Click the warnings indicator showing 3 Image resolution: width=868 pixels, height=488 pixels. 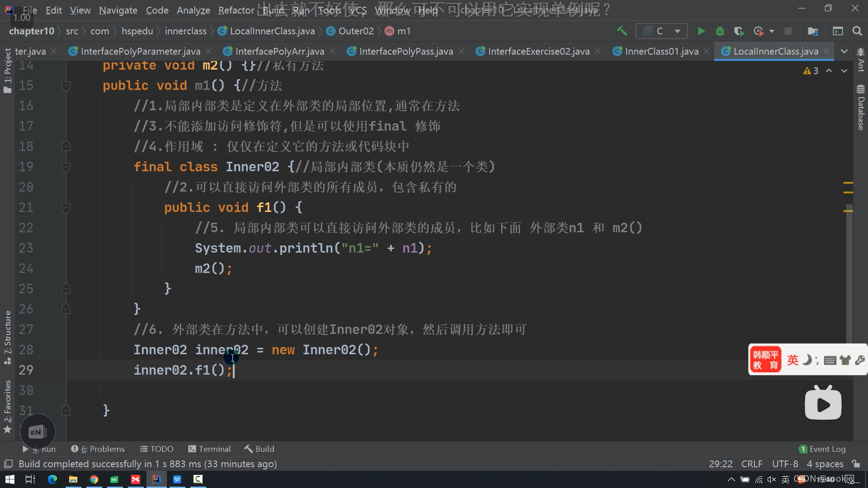811,71
